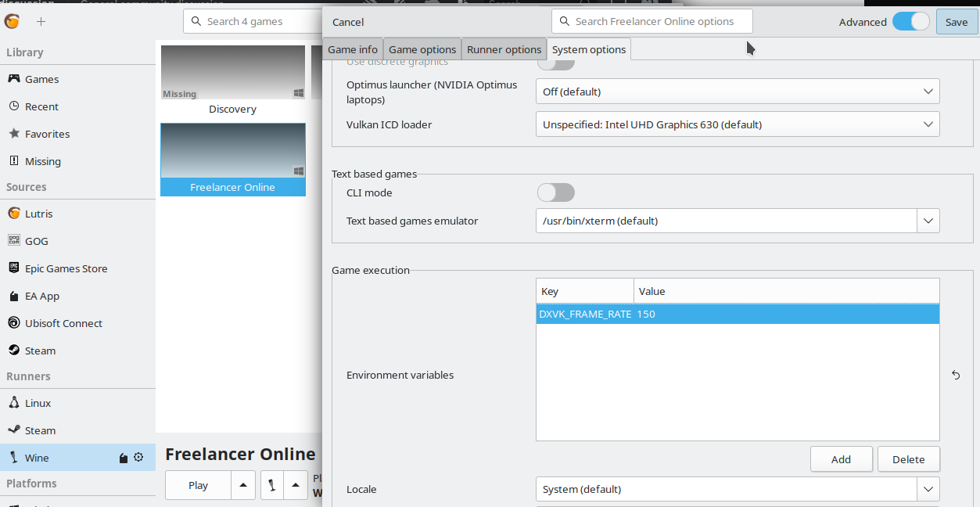This screenshot has height=507, width=980.
Task: Open the EA App source
Action: coord(77,296)
